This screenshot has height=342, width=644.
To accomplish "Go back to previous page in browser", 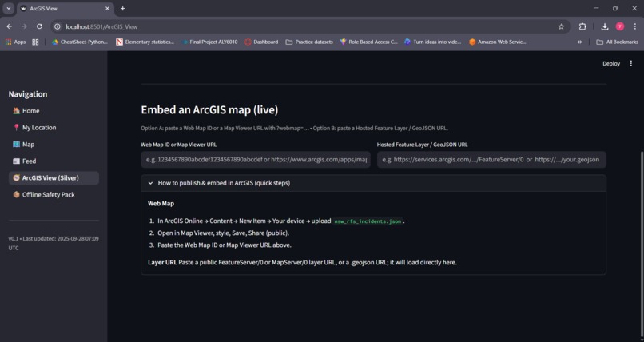I will (9, 26).
